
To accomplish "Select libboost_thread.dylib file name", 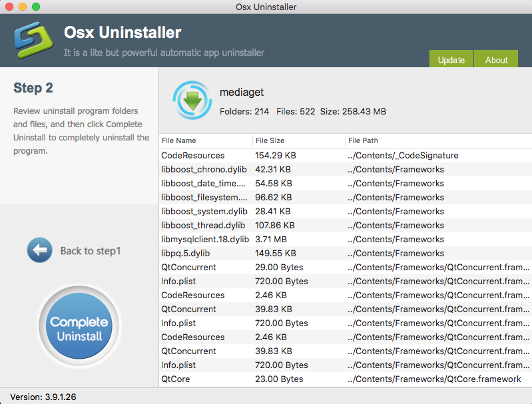I will (x=203, y=225).
